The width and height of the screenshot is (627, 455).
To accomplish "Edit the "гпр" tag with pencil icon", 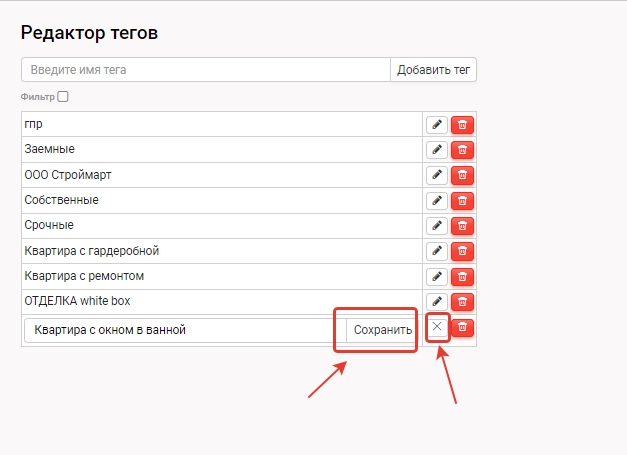I will [437, 124].
